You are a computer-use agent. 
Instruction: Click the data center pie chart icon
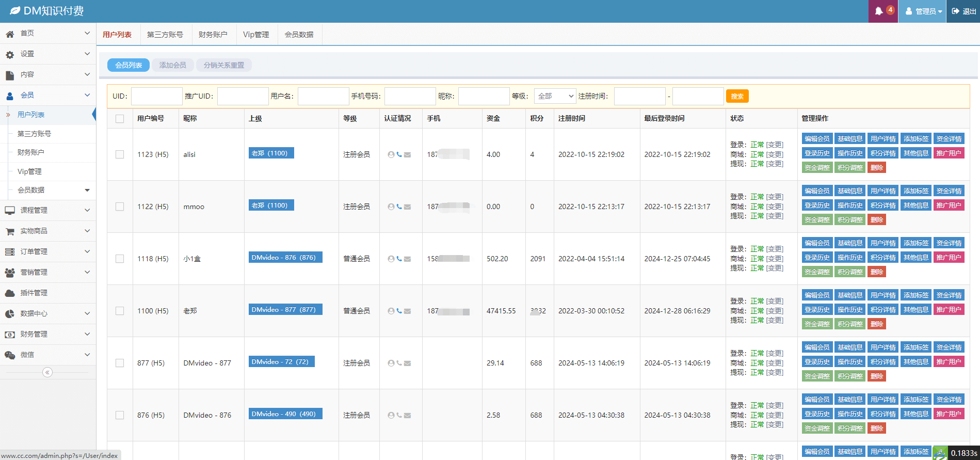(10, 314)
